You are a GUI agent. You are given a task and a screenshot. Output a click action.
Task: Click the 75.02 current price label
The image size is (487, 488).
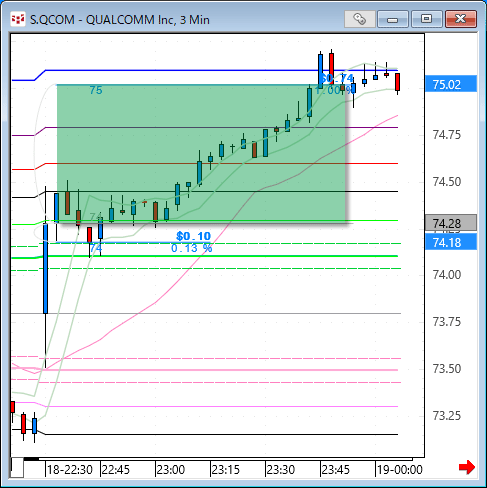tap(451, 84)
